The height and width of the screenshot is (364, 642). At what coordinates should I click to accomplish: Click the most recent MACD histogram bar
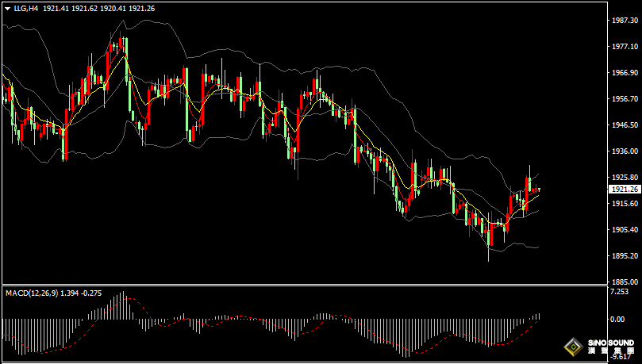(538, 316)
